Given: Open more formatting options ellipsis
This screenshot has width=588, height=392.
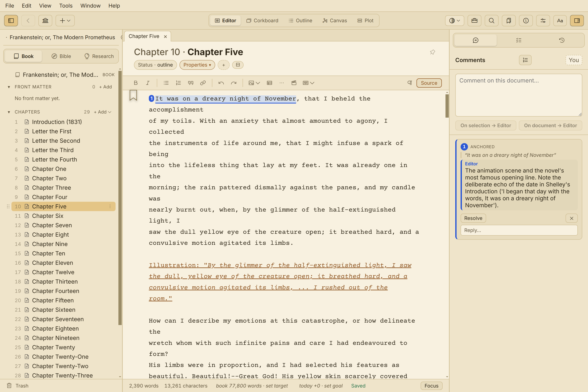Looking at the screenshot, I should pos(282,83).
